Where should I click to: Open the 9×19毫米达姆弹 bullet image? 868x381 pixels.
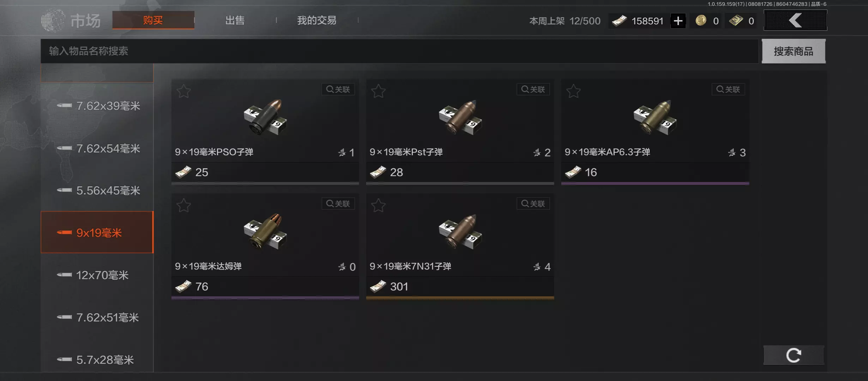[265, 232]
